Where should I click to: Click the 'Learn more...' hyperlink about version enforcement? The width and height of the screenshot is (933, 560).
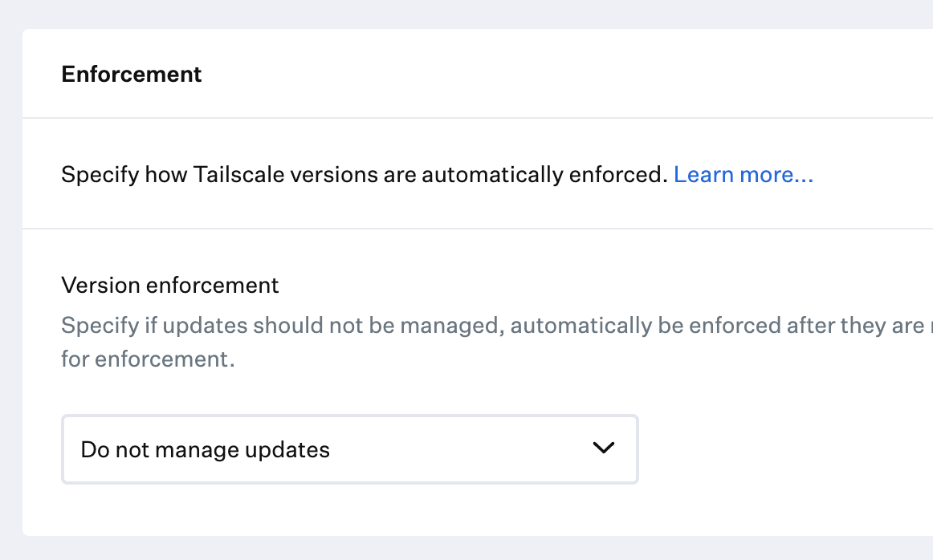pos(743,174)
